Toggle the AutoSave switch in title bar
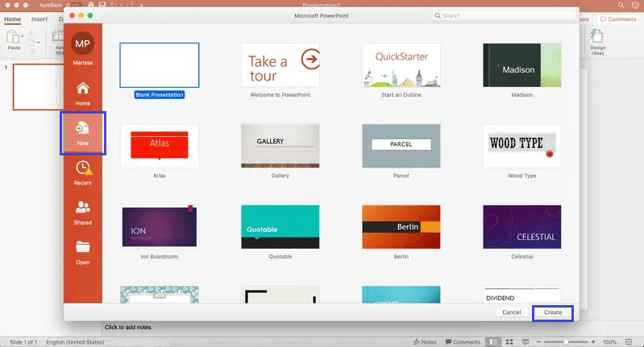This screenshot has width=644, height=347. pyautogui.click(x=73, y=6)
